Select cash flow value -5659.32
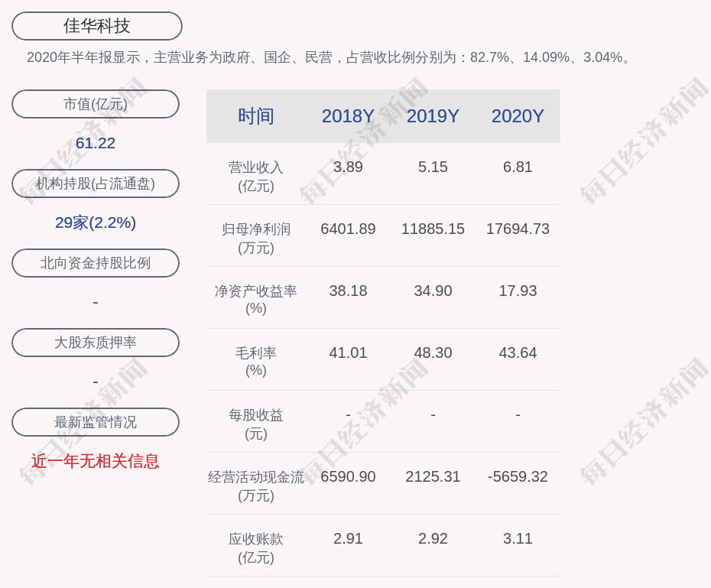 pos(518,476)
